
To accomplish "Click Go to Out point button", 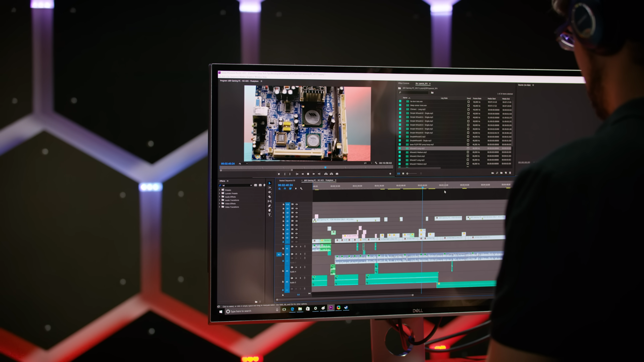I will point(319,174).
